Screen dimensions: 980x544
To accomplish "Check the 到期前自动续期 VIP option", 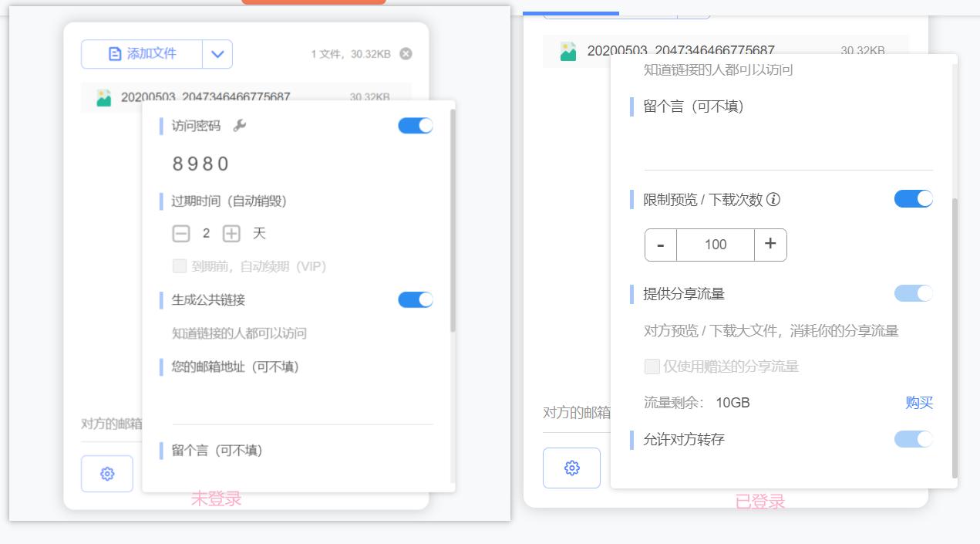I will coord(180,264).
